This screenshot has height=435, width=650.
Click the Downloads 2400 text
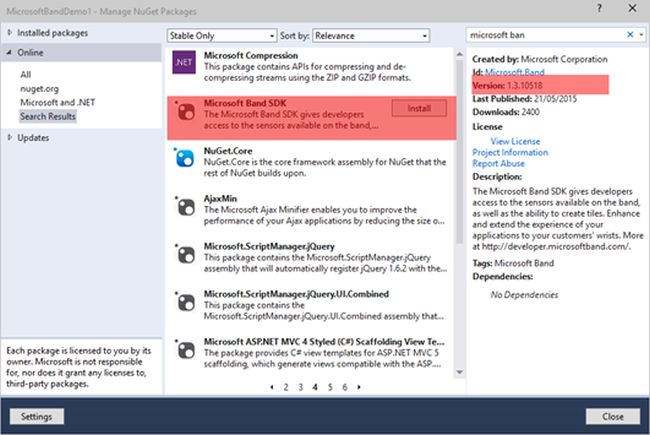coord(506,112)
